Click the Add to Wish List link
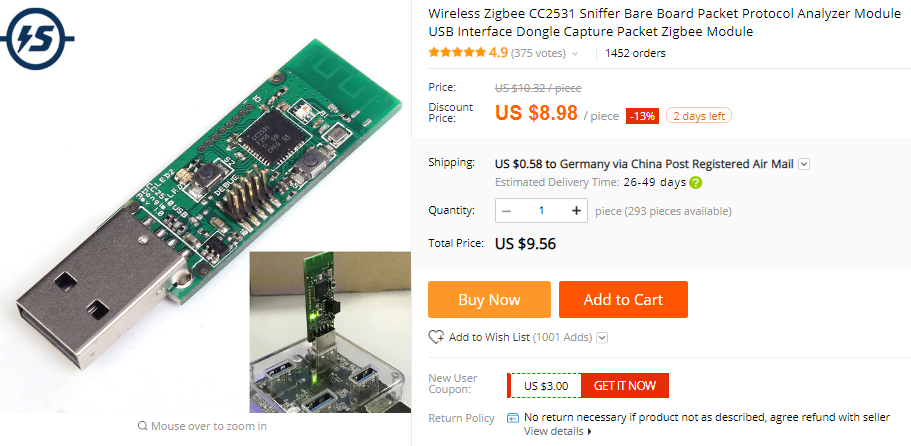This screenshot has width=911, height=446. click(490, 338)
